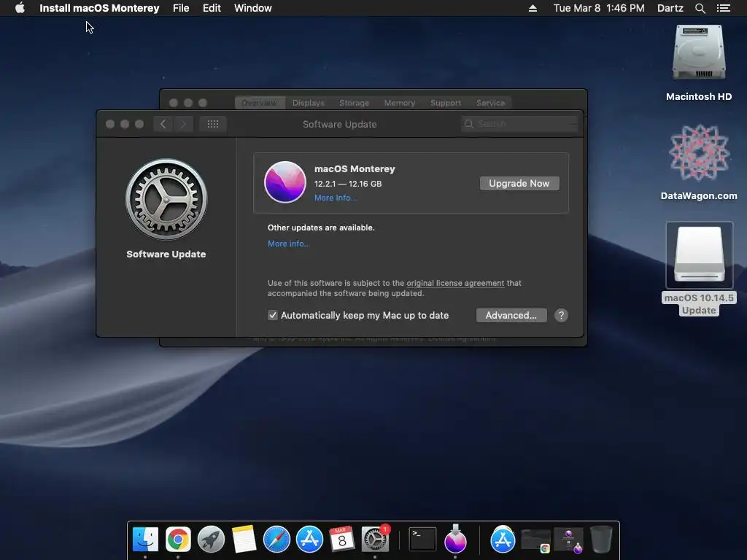Open the Install macOS Monterey menu

(99, 8)
